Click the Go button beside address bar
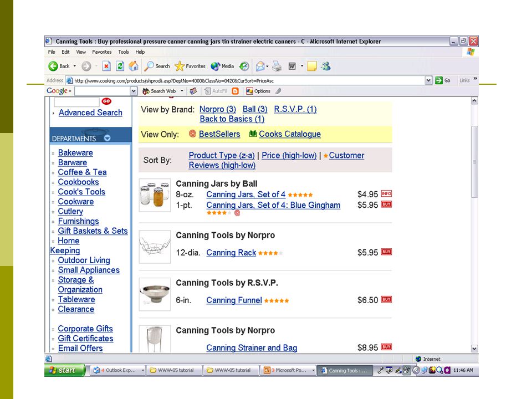Image resolution: width=532 pixels, height=399 pixels. [x=443, y=80]
